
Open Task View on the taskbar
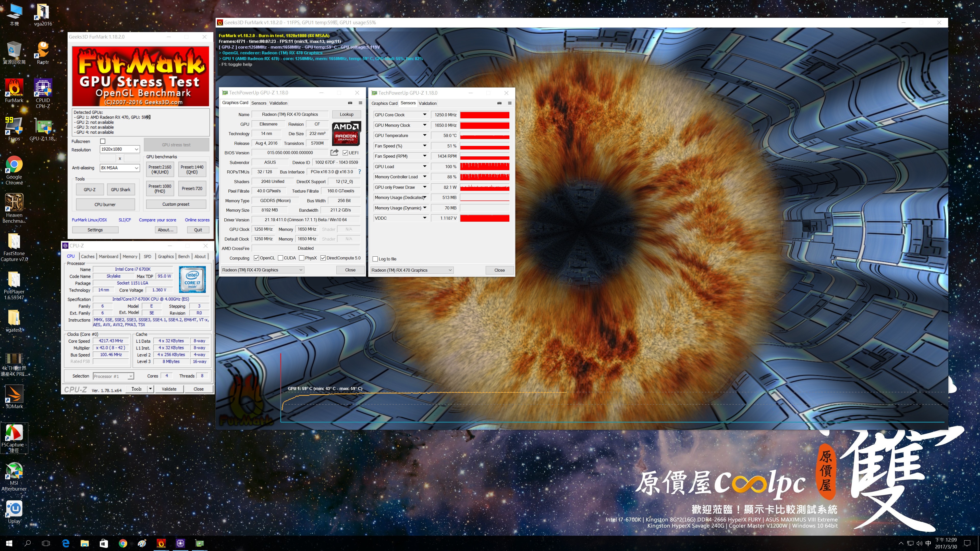46,543
